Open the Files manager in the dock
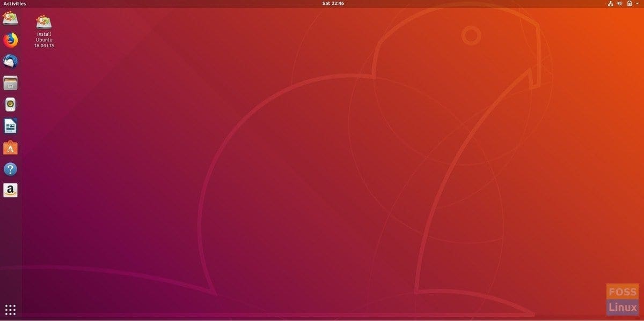The height and width of the screenshot is (321, 644). 10,83
